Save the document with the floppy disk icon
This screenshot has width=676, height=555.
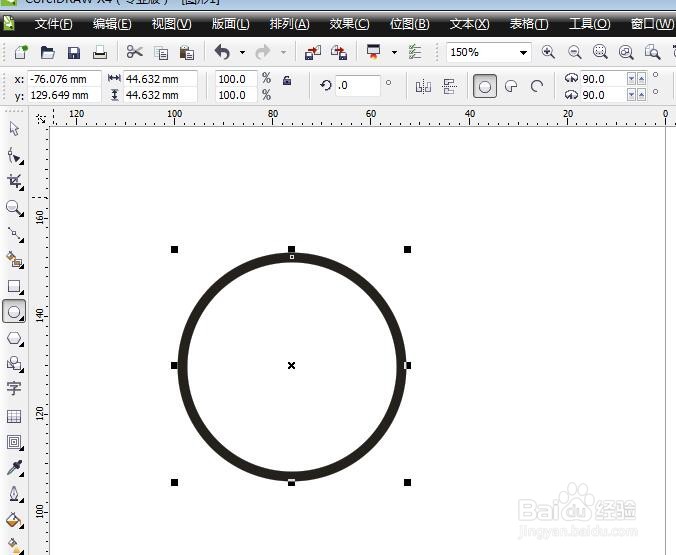(74, 53)
